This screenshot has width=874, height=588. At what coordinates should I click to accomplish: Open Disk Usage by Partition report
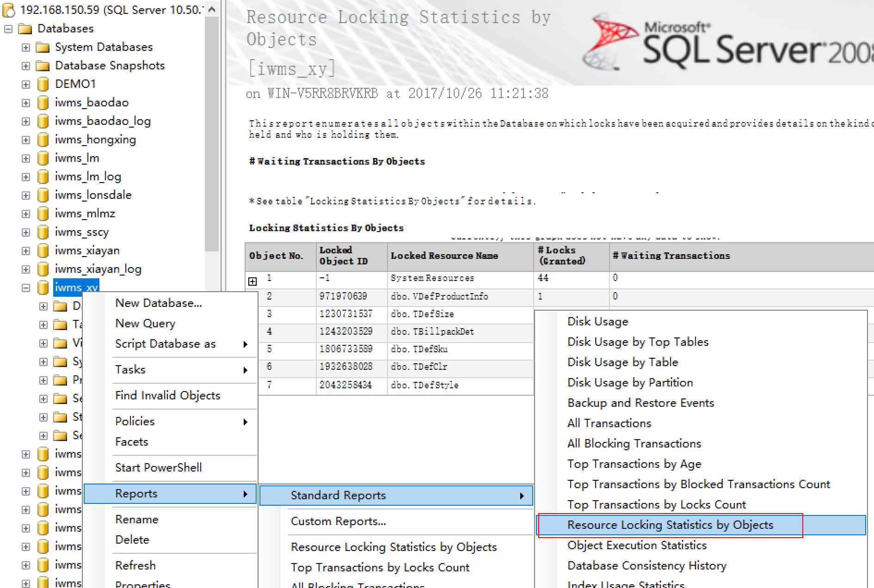pyautogui.click(x=701, y=383)
